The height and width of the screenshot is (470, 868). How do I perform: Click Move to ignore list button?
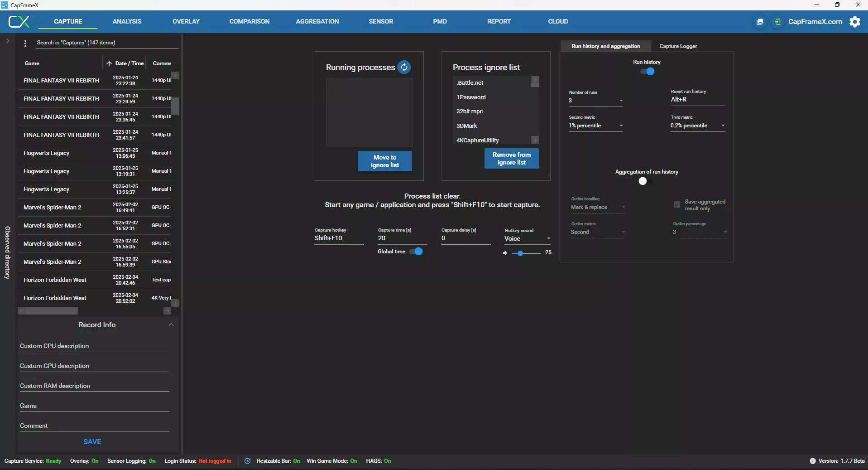[384, 161]
